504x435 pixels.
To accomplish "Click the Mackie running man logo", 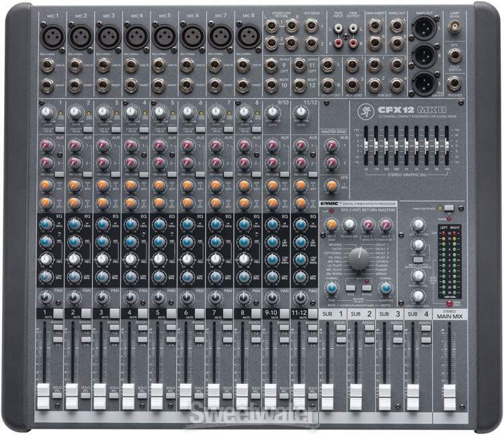I will click(x=365, y=111).
